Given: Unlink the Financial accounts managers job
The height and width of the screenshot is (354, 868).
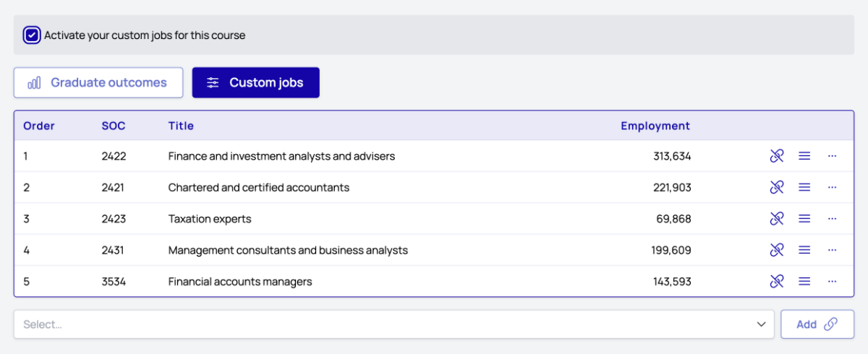Looking at the screenshot, I should [777, 282].
